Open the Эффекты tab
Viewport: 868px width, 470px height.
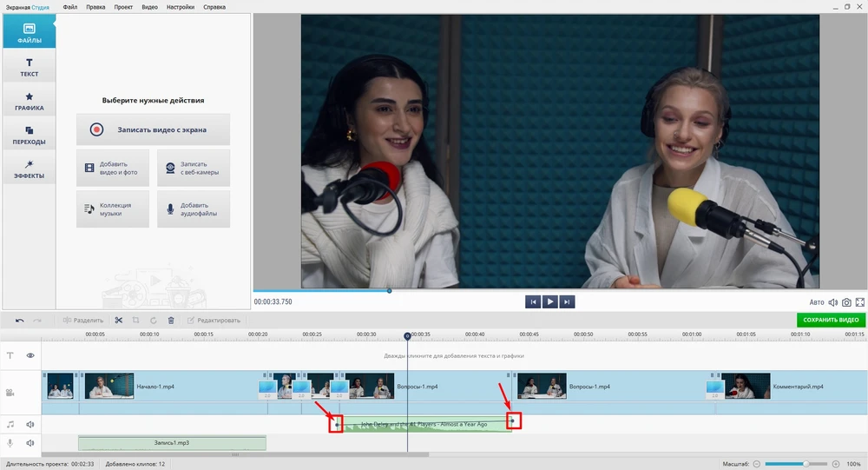click(29, 169)
